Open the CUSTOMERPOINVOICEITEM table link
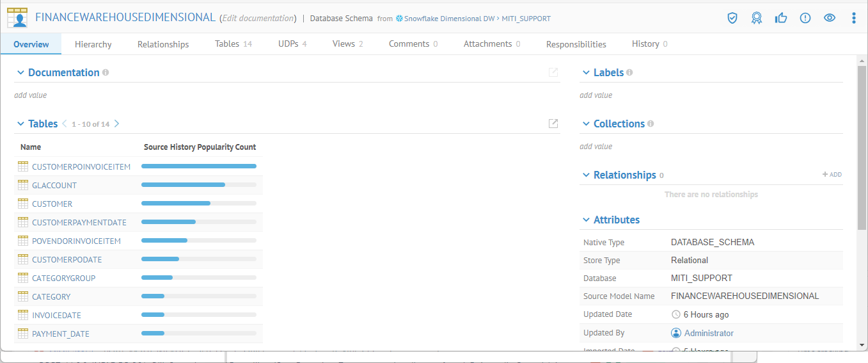Viewport: 868px width, 363px height. click(x=81, y=167)
